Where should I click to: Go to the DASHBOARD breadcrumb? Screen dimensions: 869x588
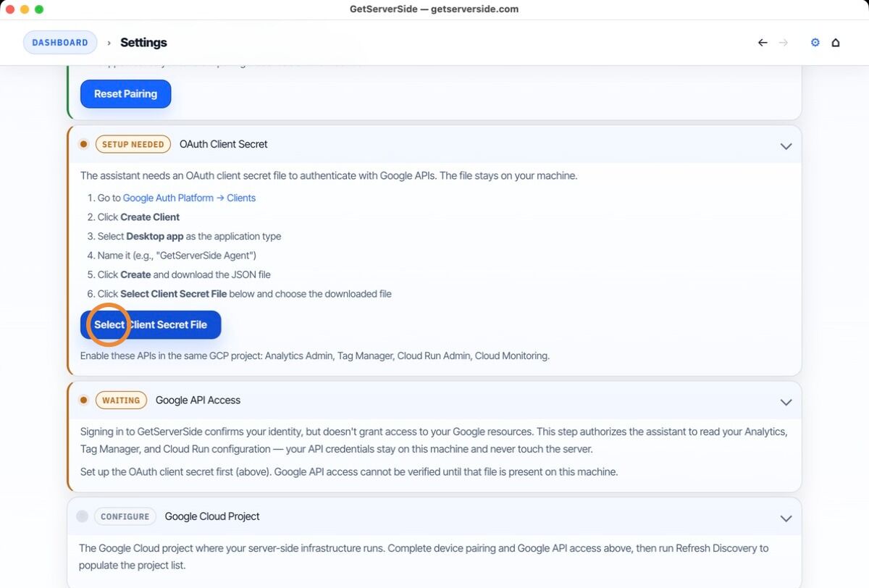point(60,42)
